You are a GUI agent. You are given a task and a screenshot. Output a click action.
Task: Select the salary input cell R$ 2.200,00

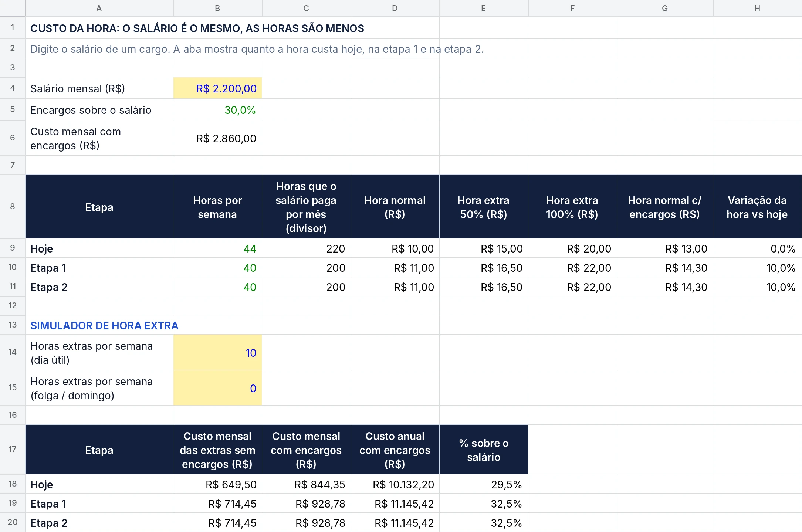217,88
